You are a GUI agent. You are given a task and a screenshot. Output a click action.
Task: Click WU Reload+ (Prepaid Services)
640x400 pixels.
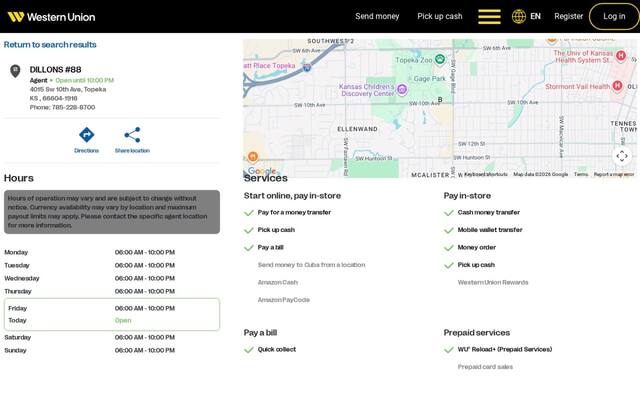[x=505, y=349]
